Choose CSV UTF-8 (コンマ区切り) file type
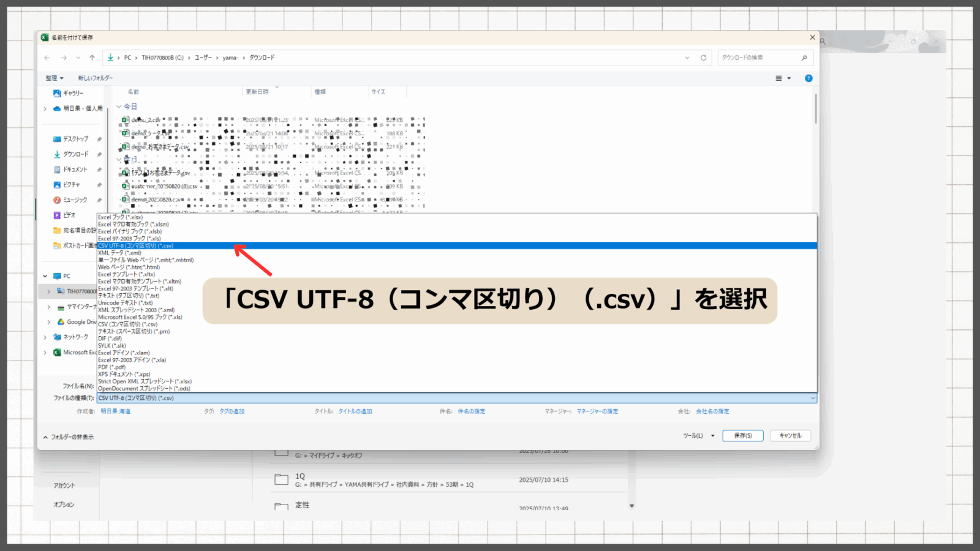The height and width of the screenshot is (551, 980). tap(136, 246)
